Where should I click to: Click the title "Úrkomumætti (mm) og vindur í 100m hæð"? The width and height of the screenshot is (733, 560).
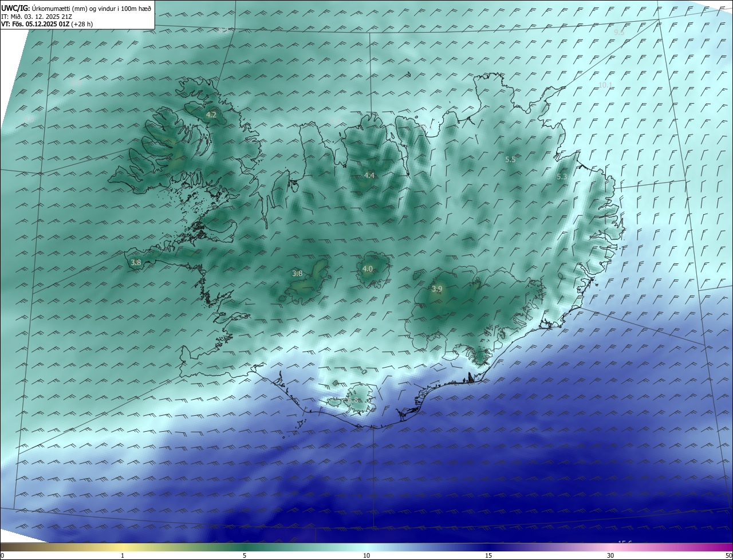click(90, 8)
